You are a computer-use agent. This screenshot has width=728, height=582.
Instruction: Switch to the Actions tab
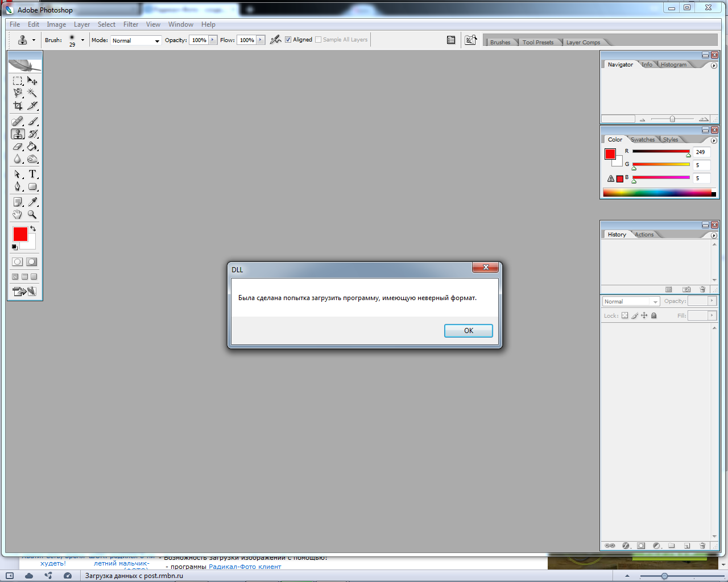[x=644, y=235]
